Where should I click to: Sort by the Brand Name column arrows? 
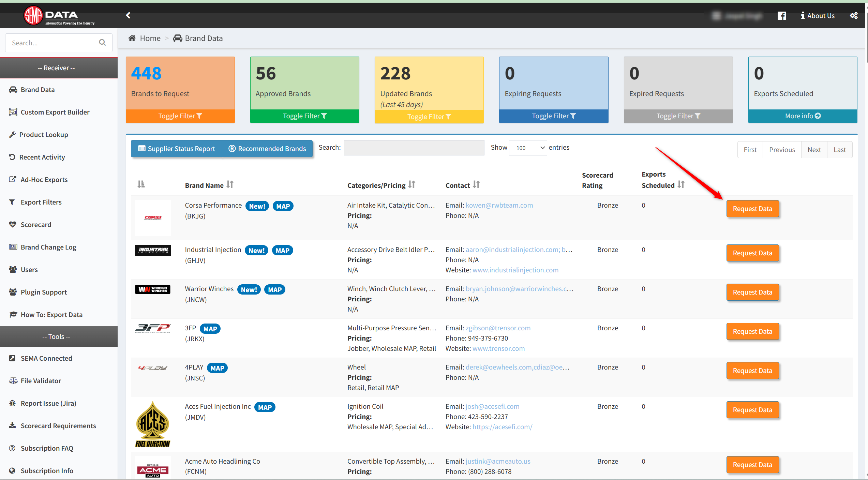(x=230, y=185)
